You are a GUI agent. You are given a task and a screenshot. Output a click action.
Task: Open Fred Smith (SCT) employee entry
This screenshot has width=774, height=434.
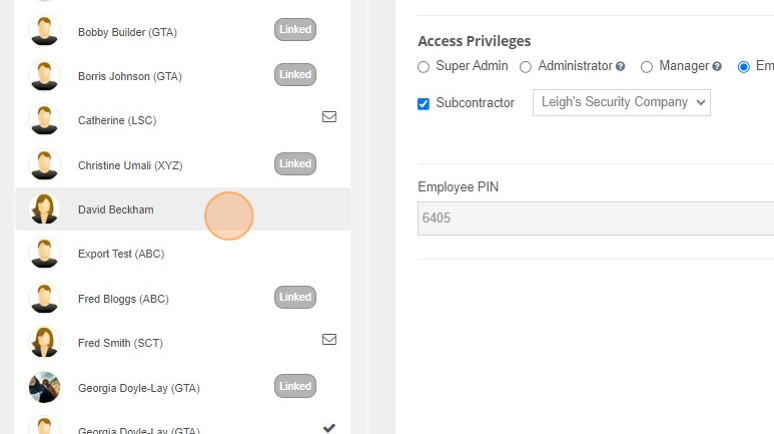[183, 343]
